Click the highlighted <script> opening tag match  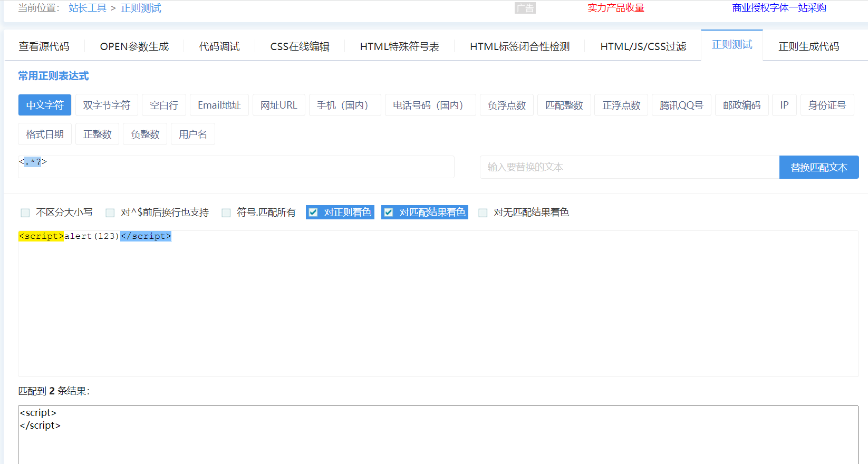(x=41, y=236)
